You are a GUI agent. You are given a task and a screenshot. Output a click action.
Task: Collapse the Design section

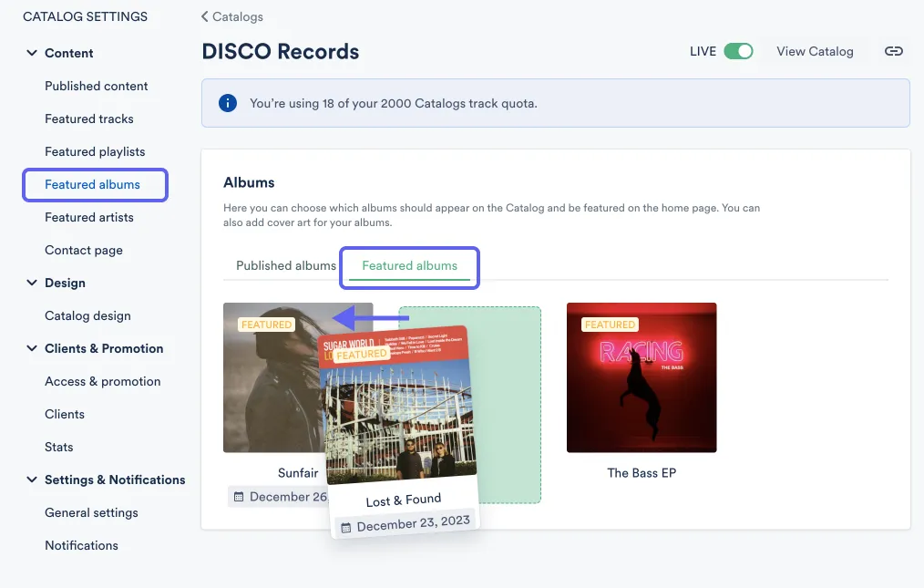point(31,283)
